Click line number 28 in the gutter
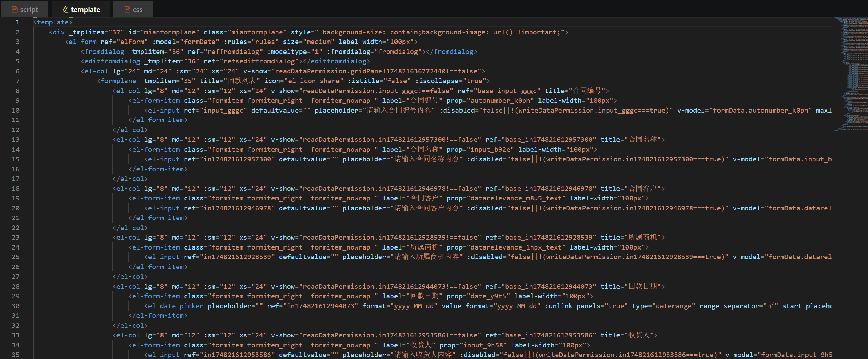Image resolution: width=868 pixels, height=359 pixels. (x=16, y=286)
